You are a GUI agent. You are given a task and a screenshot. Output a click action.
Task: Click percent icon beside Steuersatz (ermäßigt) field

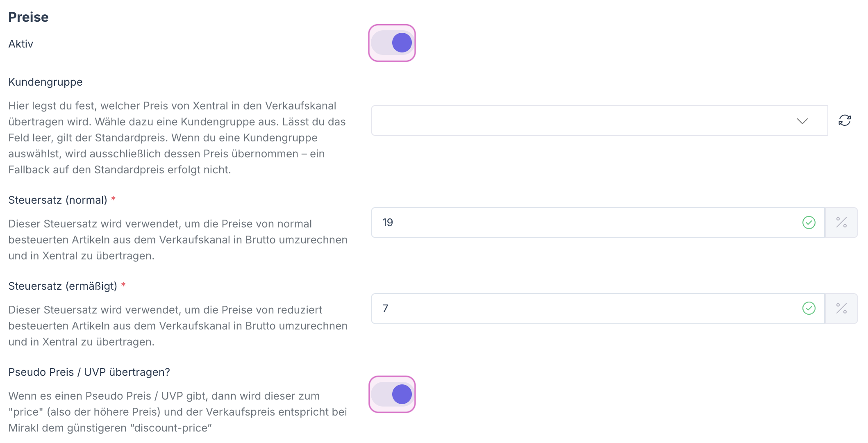click(841, 309)
